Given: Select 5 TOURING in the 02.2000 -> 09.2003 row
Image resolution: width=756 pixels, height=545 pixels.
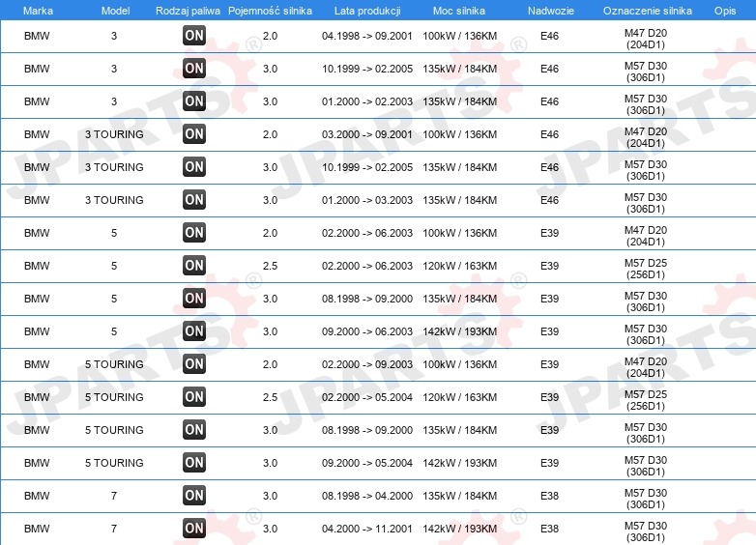Looking at the screenshot, I should [114, 364].
